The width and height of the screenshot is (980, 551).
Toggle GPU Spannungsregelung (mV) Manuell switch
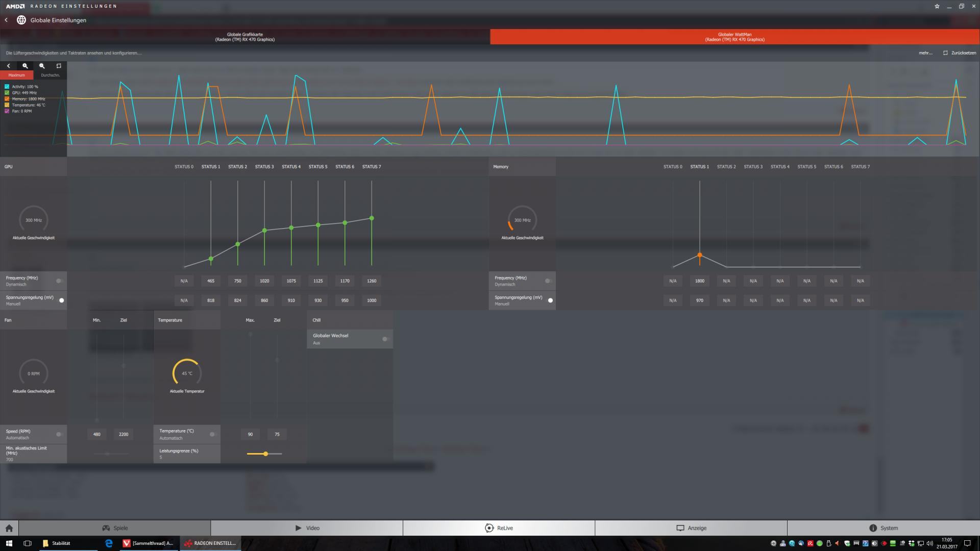[x=61, y=300]
